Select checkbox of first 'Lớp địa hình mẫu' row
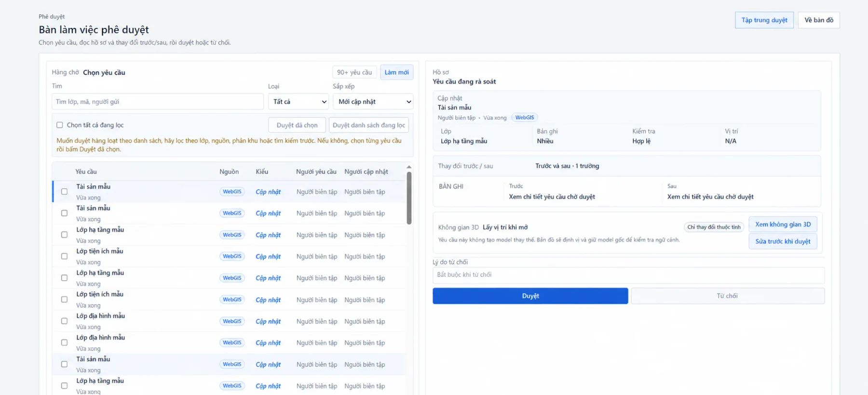The height and width of the screenshot is (395, 868). pyautogui.click(x=64, y=321)
